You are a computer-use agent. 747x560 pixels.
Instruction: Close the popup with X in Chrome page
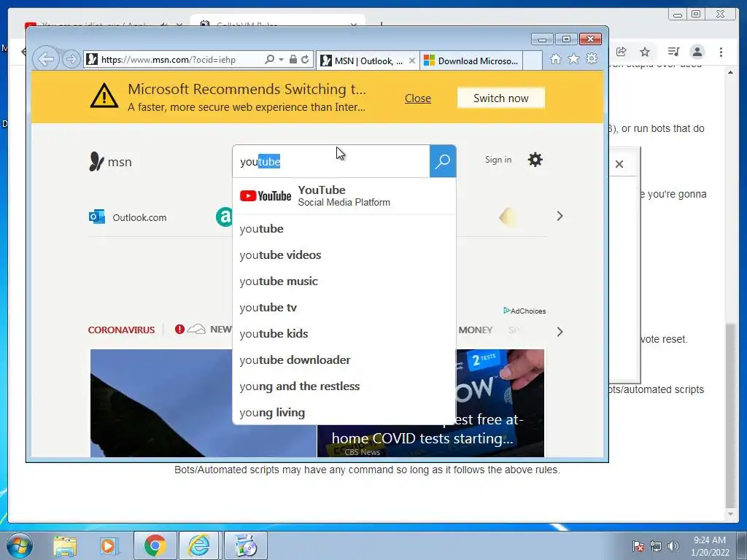pyautogui.click(x=619, y=164)
